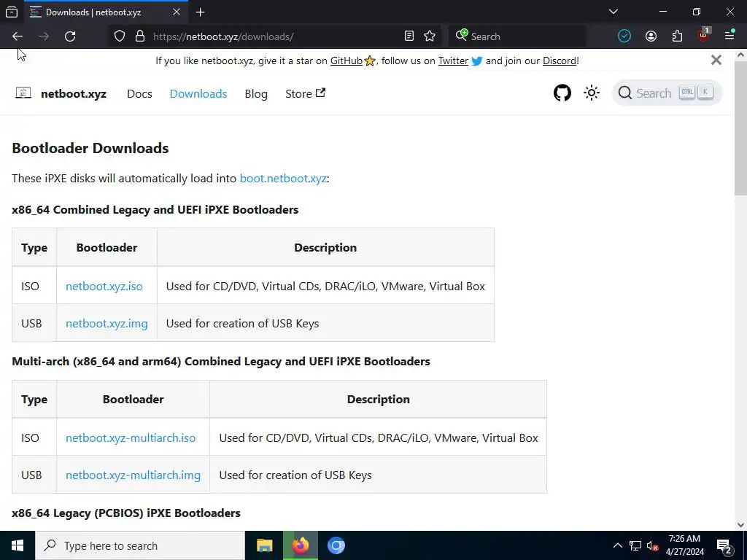
Task: Open a new tab with the plus button
Action: point(200,12)
